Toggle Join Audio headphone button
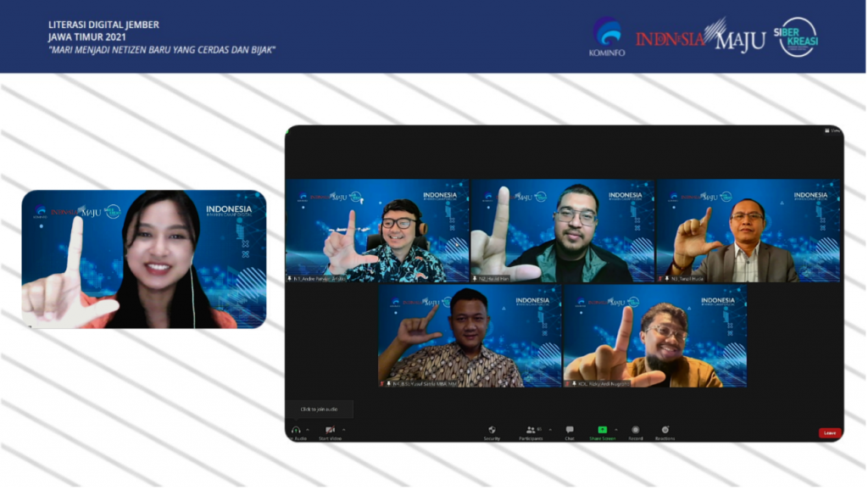This screenshot has width=868, height=490. [x=296, y=431]
